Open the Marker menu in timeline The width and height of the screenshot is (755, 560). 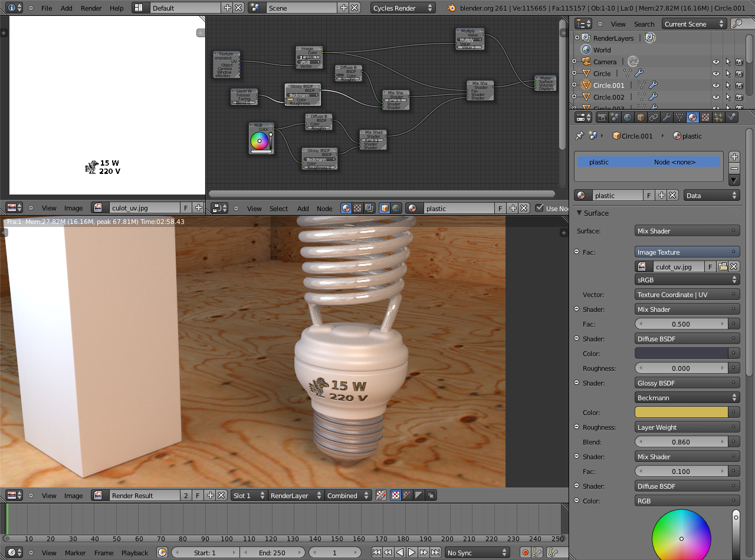point(75,552)
